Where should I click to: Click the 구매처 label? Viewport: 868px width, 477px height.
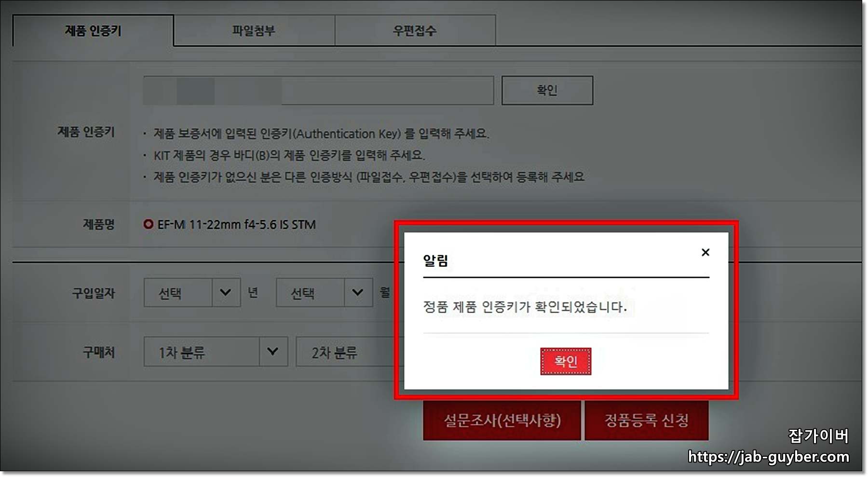pos(99,352)
